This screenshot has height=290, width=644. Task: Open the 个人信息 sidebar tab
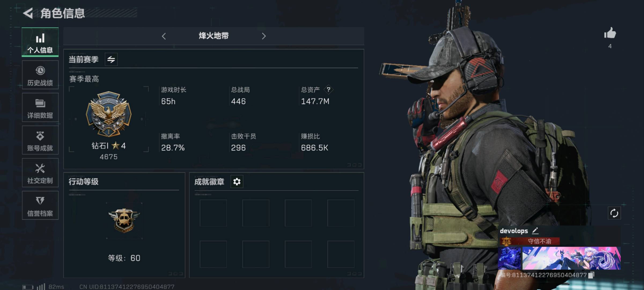[40, 42]
